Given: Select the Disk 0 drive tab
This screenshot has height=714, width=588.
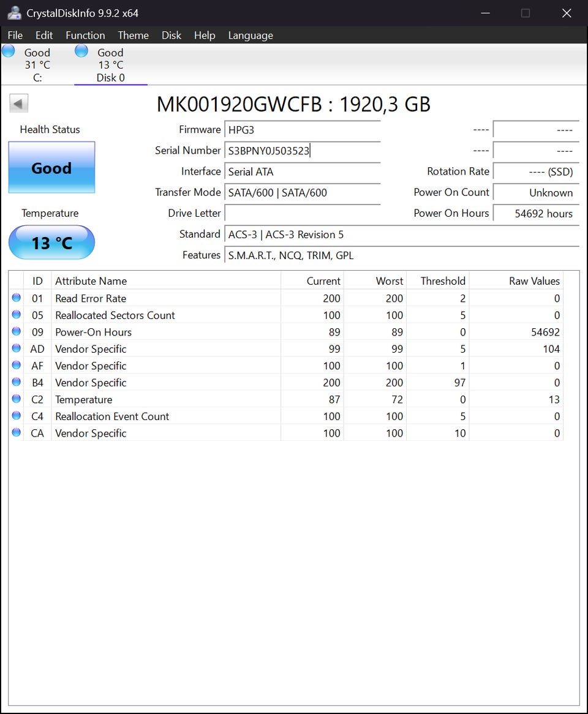Looking at the screenshot, I should click(111, 65).
